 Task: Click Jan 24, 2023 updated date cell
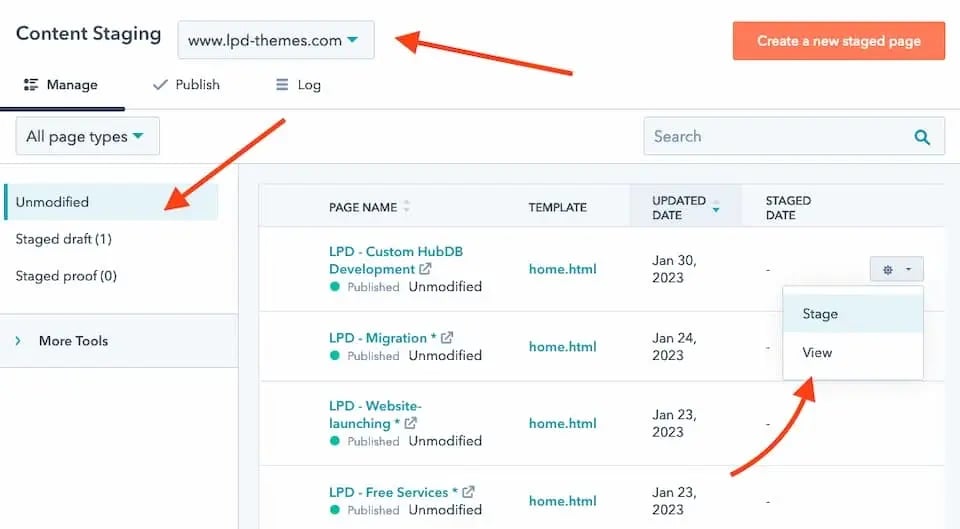point(674,347)
